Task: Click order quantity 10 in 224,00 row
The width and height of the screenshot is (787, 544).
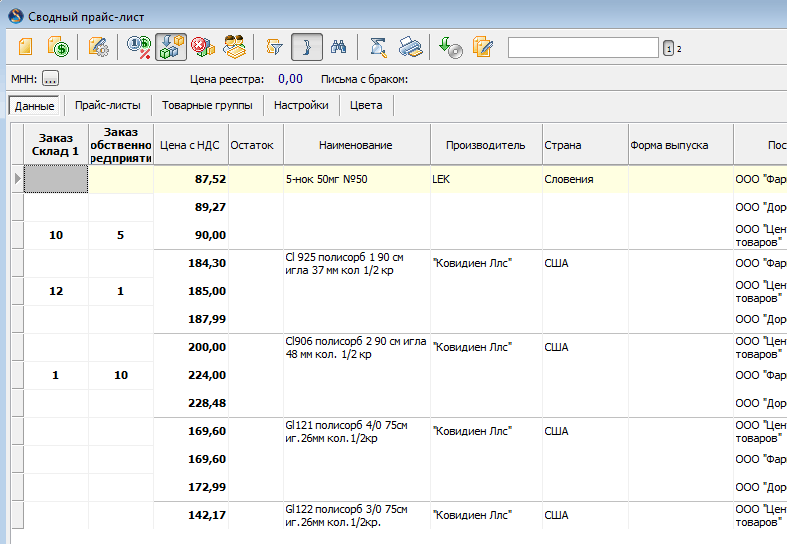Action: [120, 375]
